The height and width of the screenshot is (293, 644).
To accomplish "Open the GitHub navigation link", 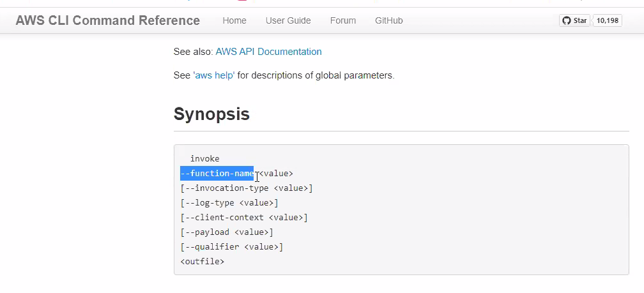I will click(388, 20).
